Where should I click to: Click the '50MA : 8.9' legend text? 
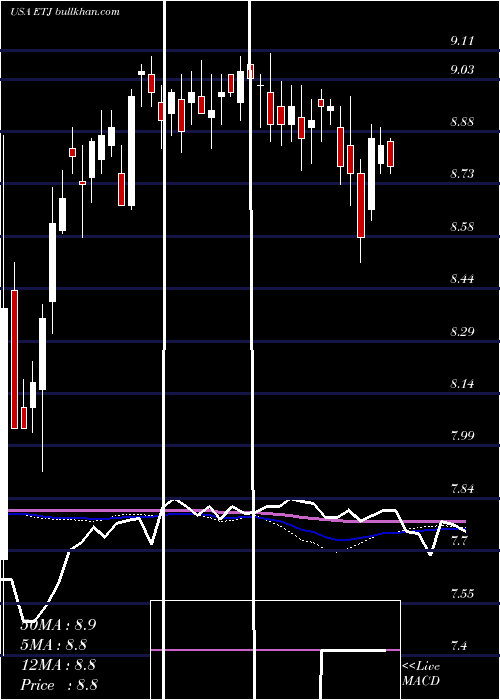58,625
